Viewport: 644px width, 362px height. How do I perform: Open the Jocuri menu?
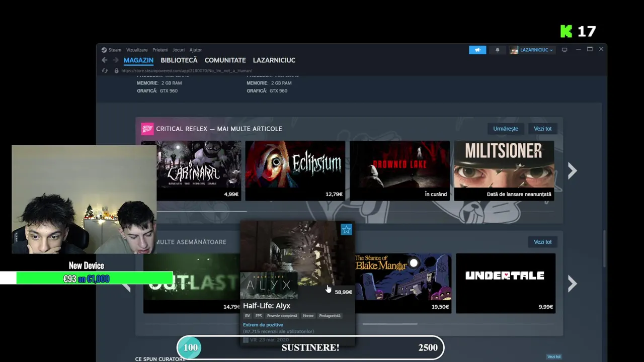click(179, 50)
